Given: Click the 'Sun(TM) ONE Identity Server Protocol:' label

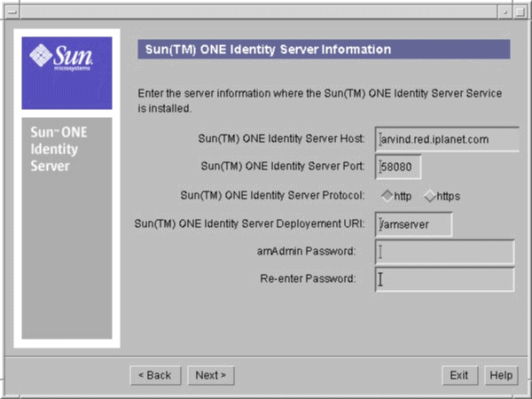Looking at the screenshot, I should pyautogui.click(x=272, y=195).
